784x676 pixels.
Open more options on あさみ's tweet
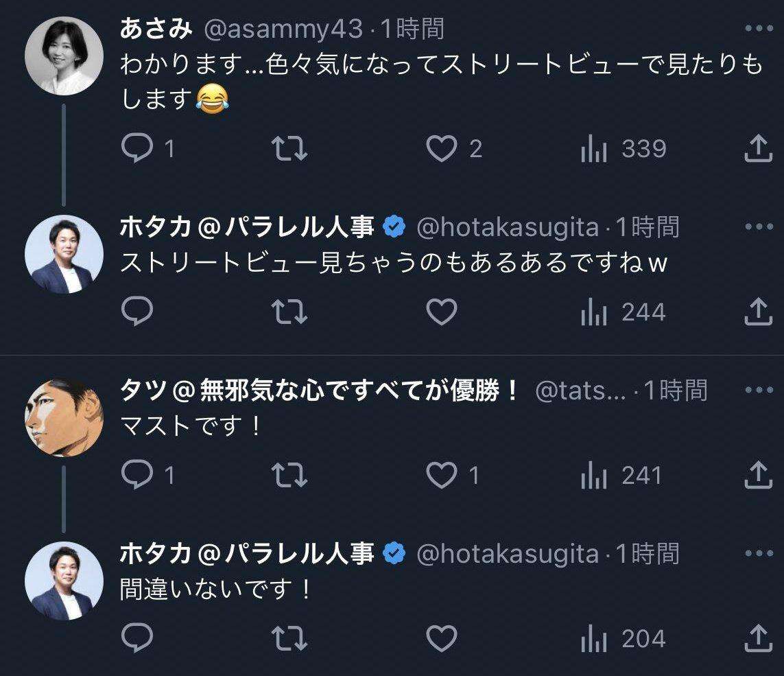pyautogui.click(x=759, y=29)
